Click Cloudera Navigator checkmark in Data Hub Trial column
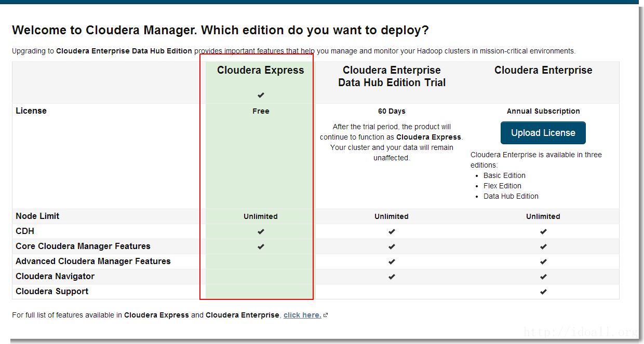 coord(392,277)
